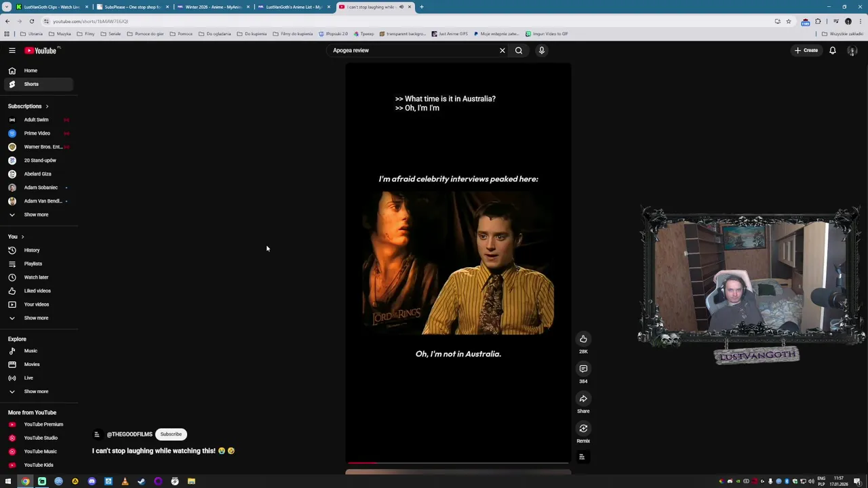This screenshot has height=488, width=868.
Task: Open the 20 Stand-upów channel
Action: 37,161
